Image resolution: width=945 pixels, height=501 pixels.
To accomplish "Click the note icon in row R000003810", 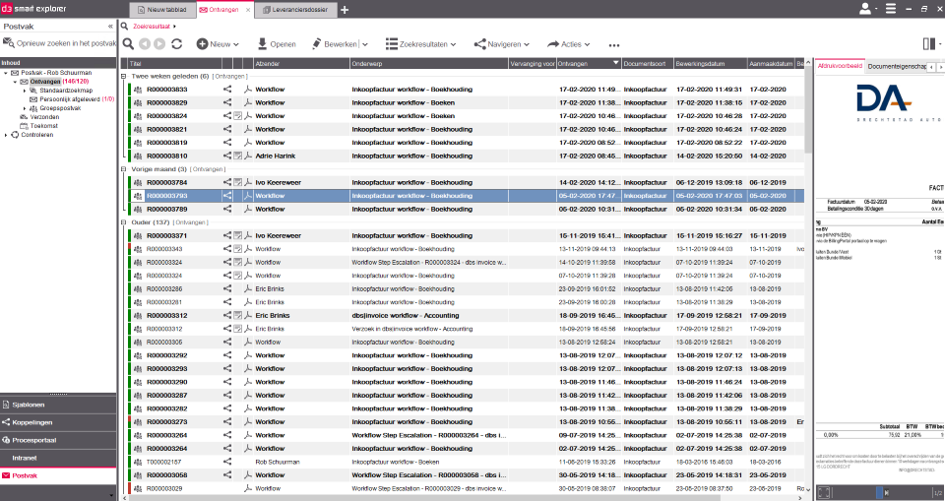I will coord(237,156).
